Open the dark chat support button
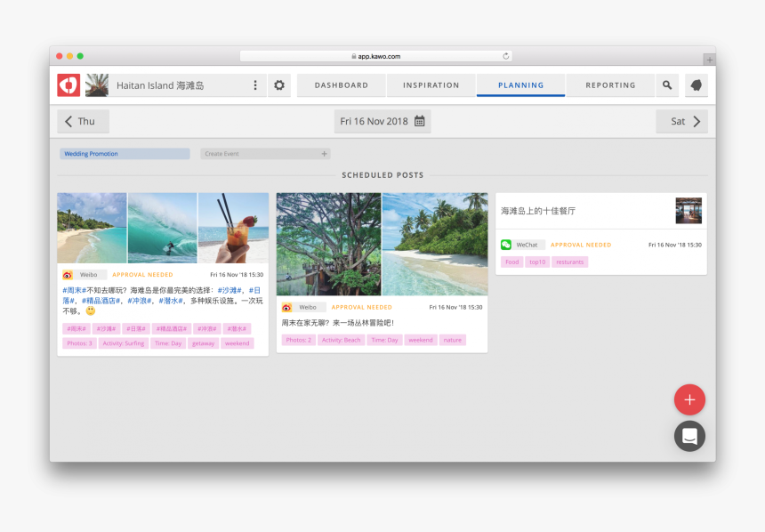Image resolution: width=765 pixels, height=532 pixels. [x=689, y=436]
